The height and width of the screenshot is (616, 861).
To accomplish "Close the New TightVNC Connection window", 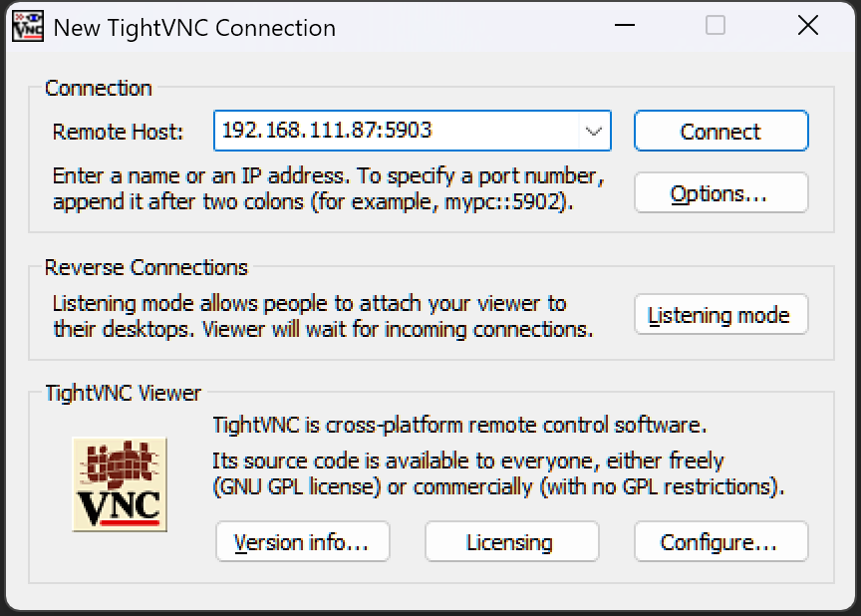I will click(808, 25).
